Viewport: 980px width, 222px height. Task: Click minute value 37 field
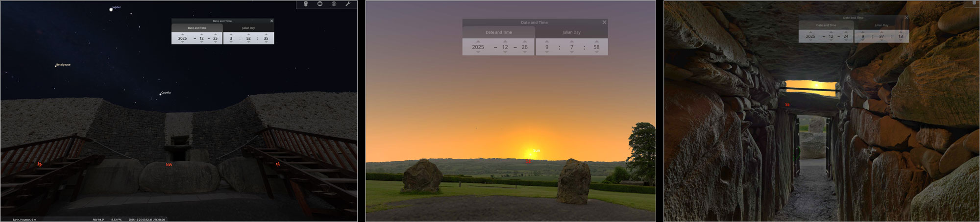click(882, 36)
